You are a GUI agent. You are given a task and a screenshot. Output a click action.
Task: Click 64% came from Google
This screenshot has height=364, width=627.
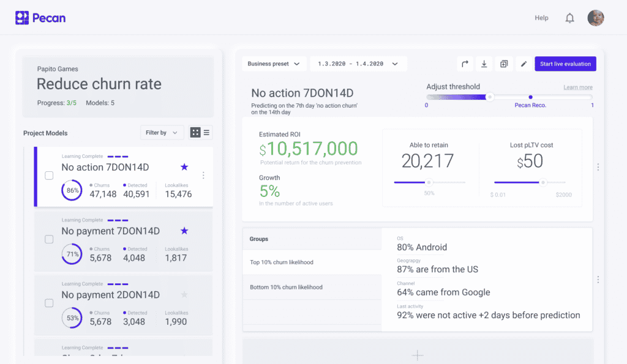pyautogui.click(x=443, y=292)
